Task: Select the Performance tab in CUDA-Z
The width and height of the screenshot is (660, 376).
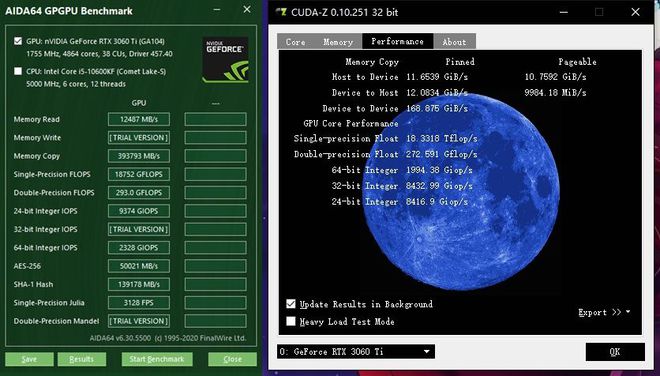Action: point(397,41)
